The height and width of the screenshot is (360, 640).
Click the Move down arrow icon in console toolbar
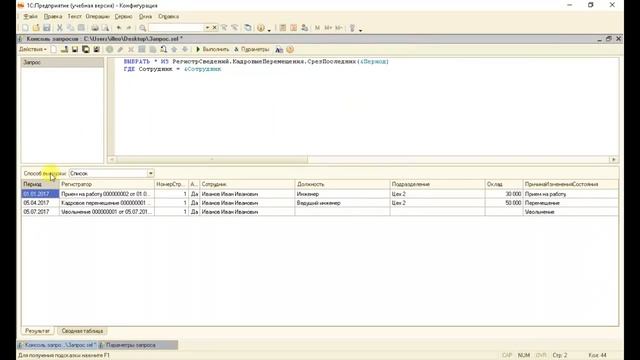point(185,49)
